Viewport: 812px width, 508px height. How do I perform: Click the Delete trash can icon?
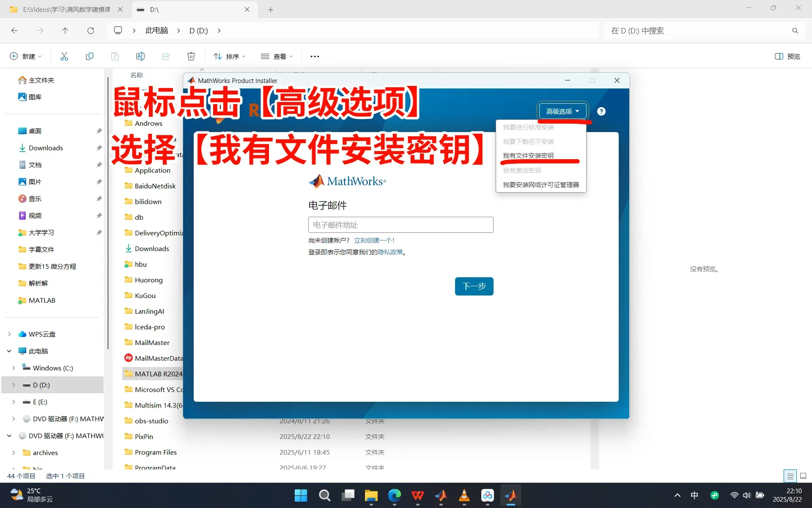191,56
